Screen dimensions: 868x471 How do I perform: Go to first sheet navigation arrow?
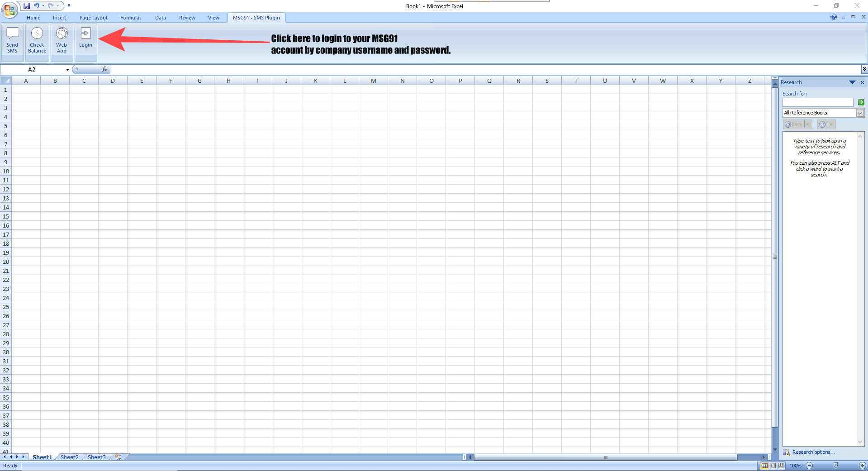click(4, 457)
